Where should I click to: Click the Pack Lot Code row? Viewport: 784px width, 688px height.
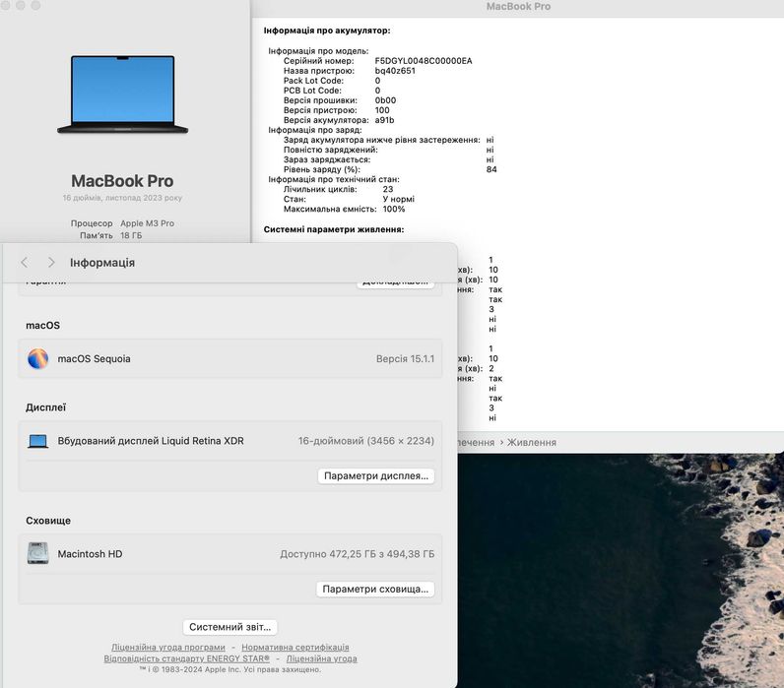332,81
